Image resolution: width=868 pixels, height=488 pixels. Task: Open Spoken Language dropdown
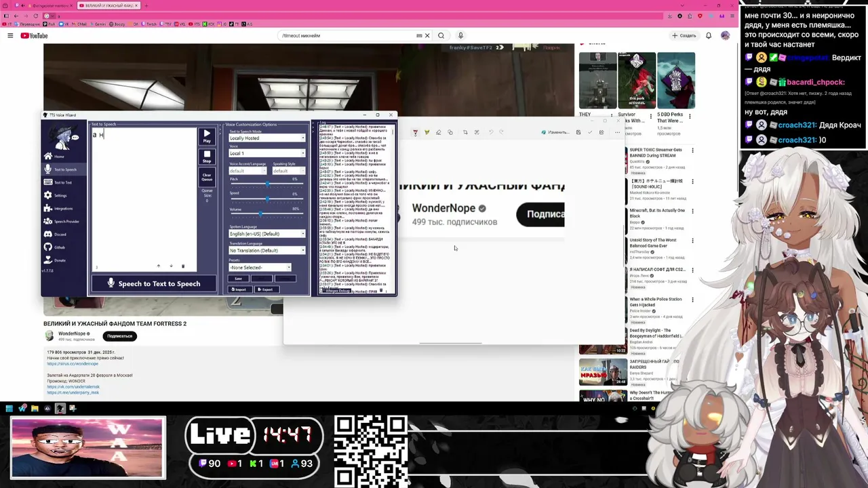pyautogui.click(x=267, y=234)
